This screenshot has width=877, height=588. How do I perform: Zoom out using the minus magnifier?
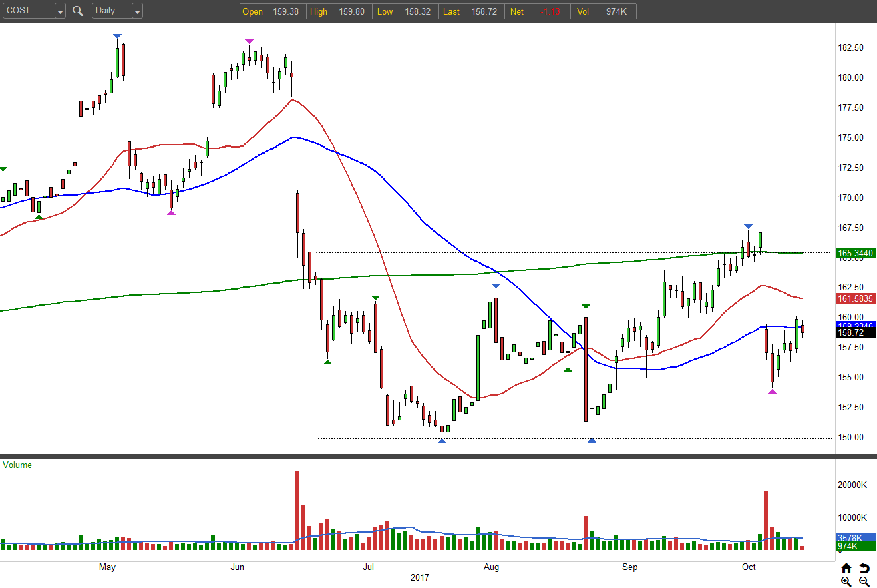pyautogui.click(x=864, y=581)
